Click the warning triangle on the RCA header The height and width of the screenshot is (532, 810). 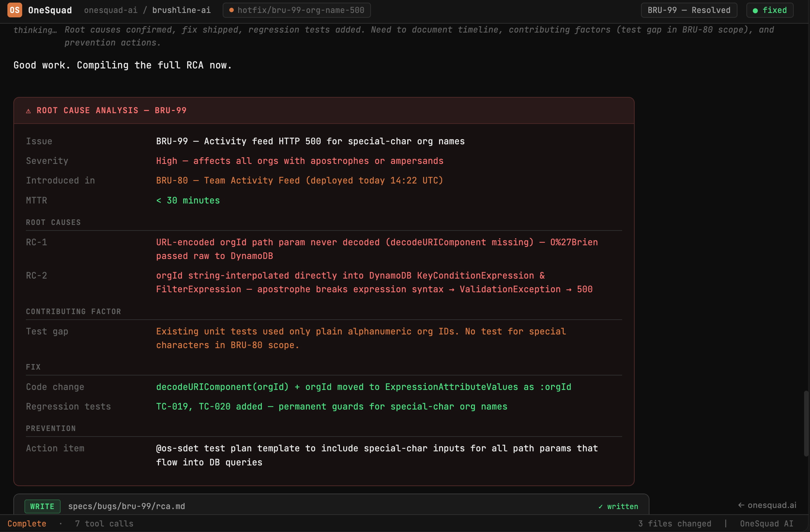(x=29, y=110)
